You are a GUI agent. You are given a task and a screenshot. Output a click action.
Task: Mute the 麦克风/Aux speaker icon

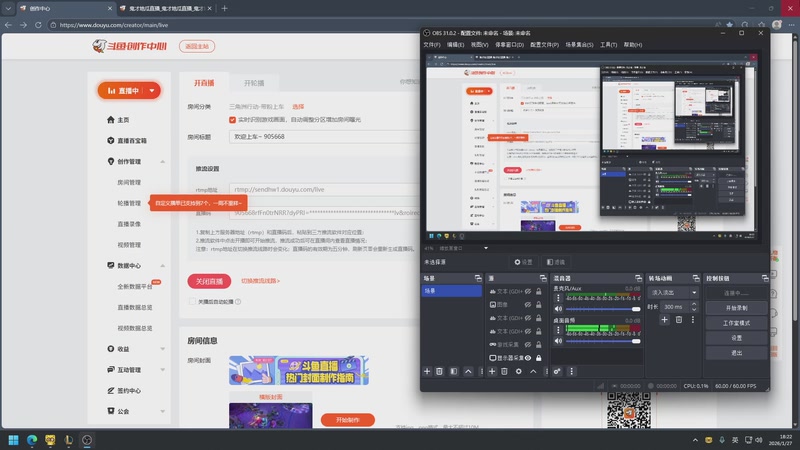pyautogui.click(x=558, y=309)
